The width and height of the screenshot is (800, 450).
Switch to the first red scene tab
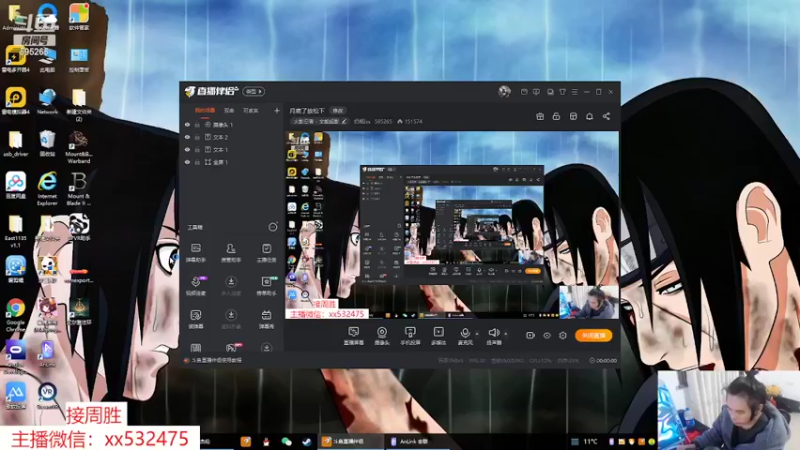point(205,110)
